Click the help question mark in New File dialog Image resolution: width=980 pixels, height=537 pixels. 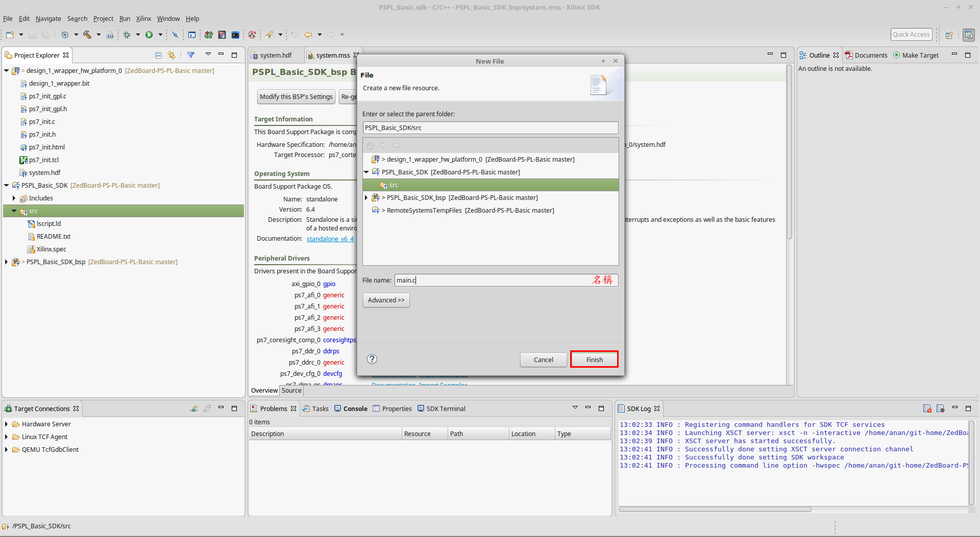point(372,359)
